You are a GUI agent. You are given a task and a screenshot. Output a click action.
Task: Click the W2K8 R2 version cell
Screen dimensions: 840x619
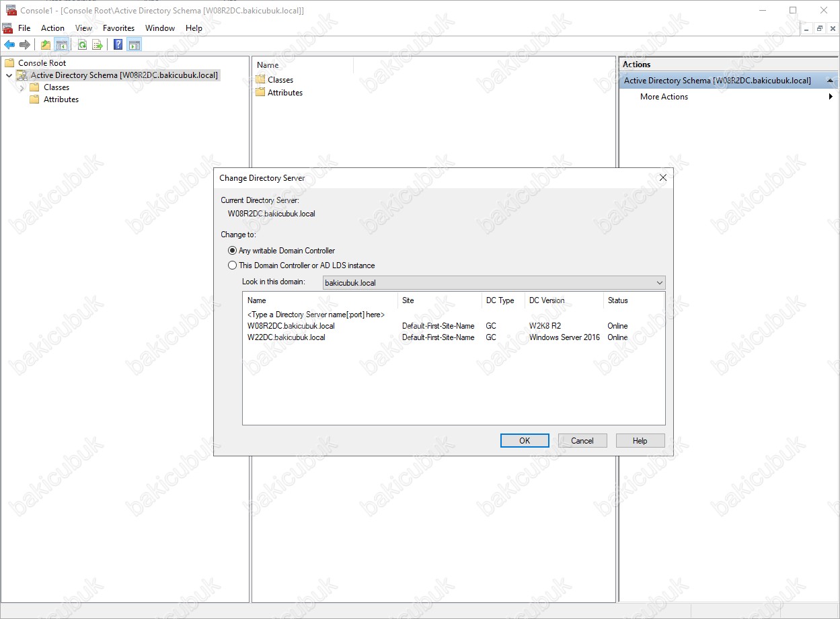545,326
